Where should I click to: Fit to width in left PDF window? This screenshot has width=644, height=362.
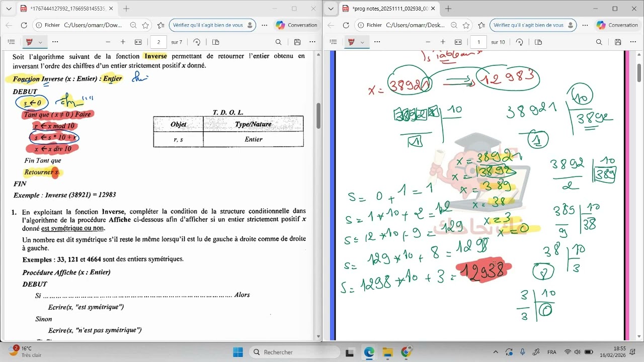coord(138,42)
